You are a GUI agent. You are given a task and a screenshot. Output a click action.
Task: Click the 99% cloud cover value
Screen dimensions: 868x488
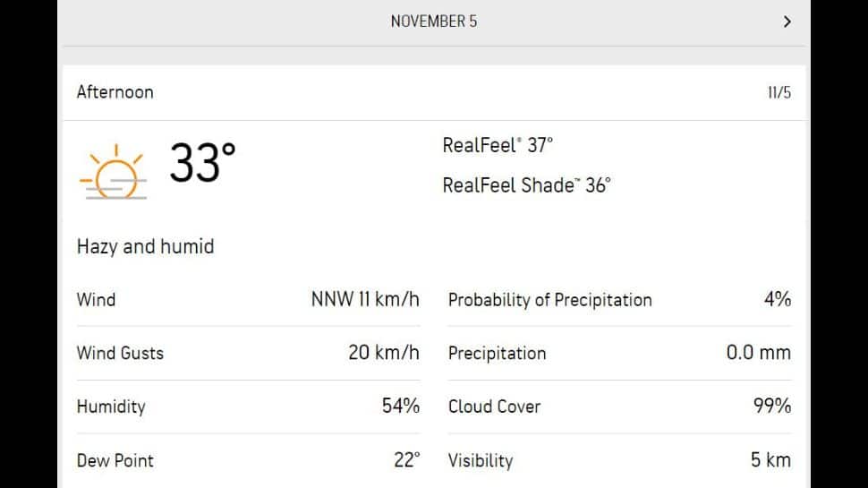pos(771,406)
